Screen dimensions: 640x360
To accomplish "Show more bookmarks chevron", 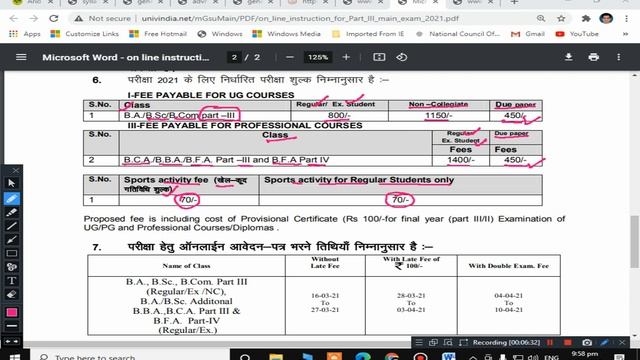I will coord(625,34).
